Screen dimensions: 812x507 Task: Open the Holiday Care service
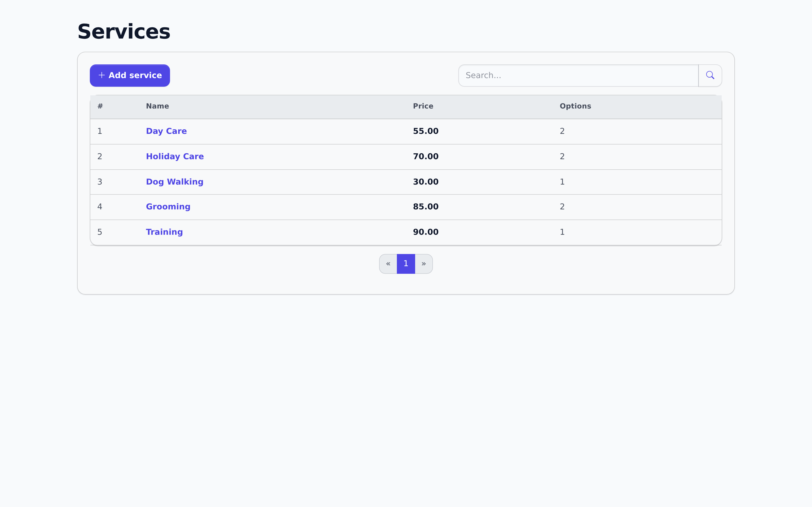pos(175,156)
